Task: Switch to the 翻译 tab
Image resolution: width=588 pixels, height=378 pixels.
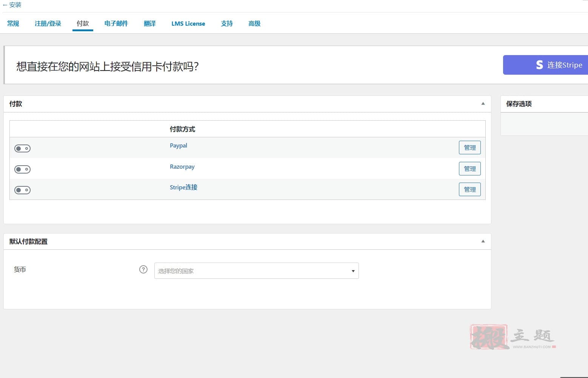Action: coord(150,23)
